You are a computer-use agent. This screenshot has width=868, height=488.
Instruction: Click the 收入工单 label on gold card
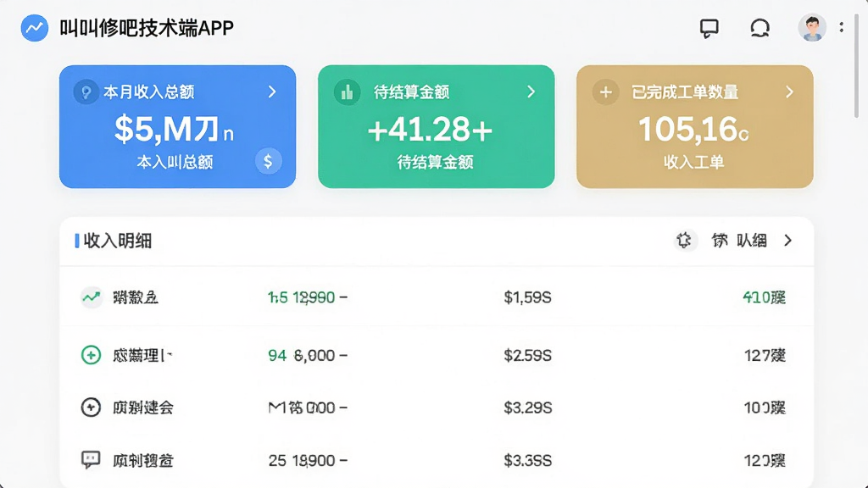click(694, 162)
